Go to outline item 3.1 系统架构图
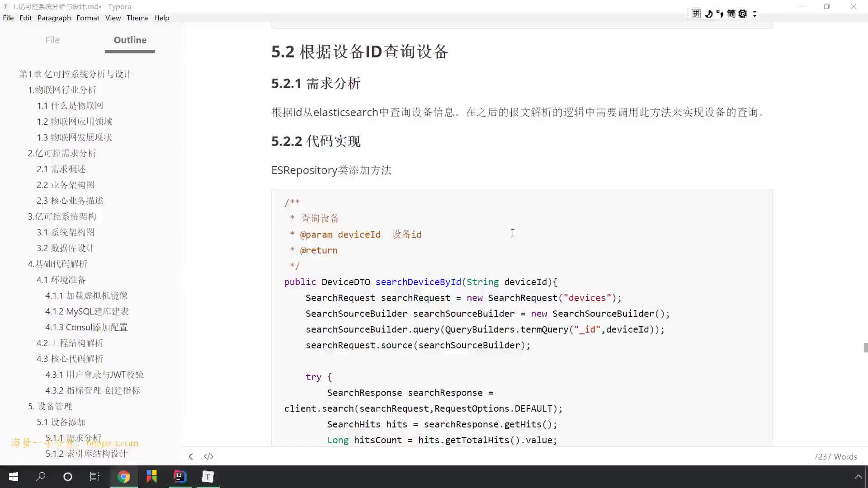 (x=66, y=232)
